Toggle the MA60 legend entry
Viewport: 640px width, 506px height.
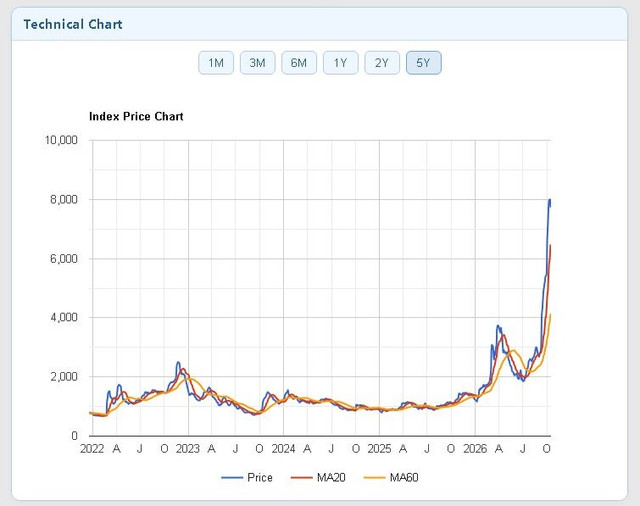[391, 477]
